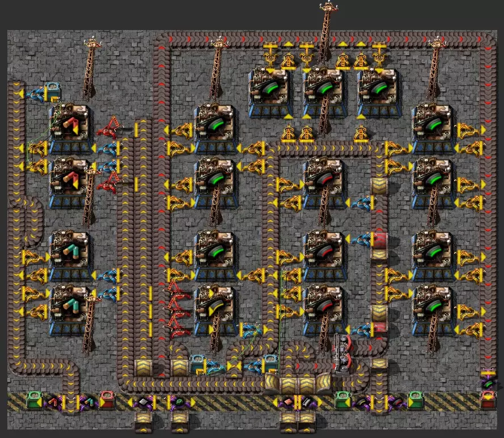Open the left green-belt assembler in the top row

pyautogui.click(x=270, y=92)
